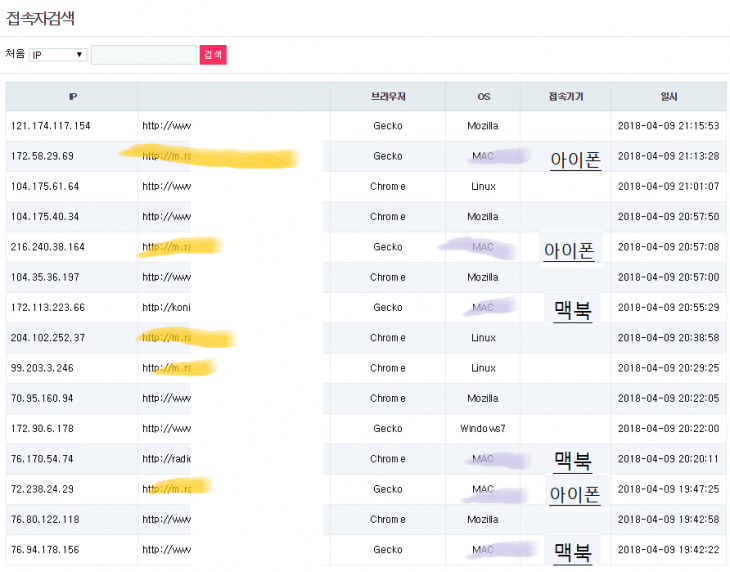The image size is (730, 572).
Task: Click timestamp 2018-04-09 19:42:22
Action: [x=668, y=549]
